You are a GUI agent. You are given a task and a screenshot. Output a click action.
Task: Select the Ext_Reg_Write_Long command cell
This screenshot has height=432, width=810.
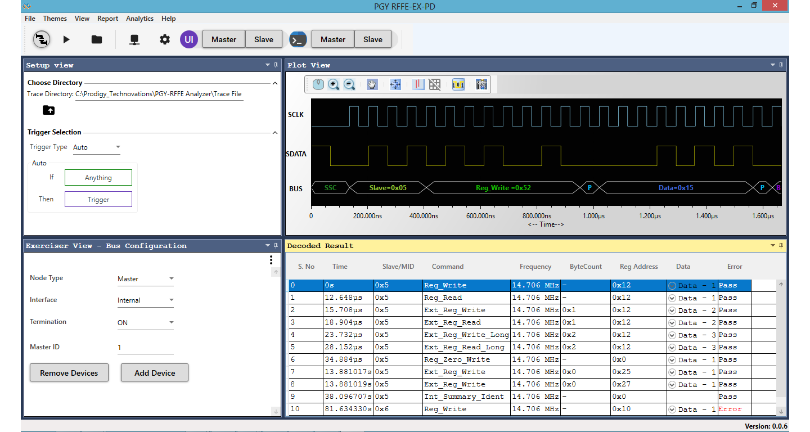466,335
